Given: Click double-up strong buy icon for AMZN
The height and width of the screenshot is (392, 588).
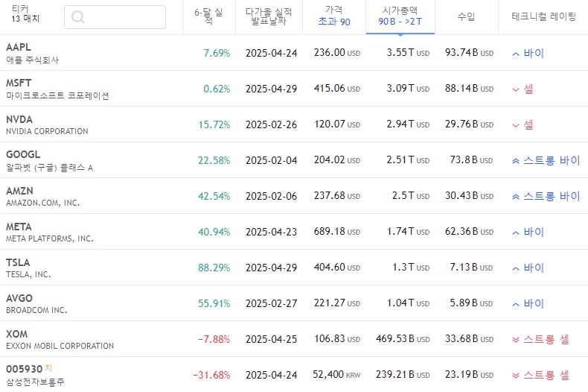Looking at the screenshot, I should click(516, 197).
